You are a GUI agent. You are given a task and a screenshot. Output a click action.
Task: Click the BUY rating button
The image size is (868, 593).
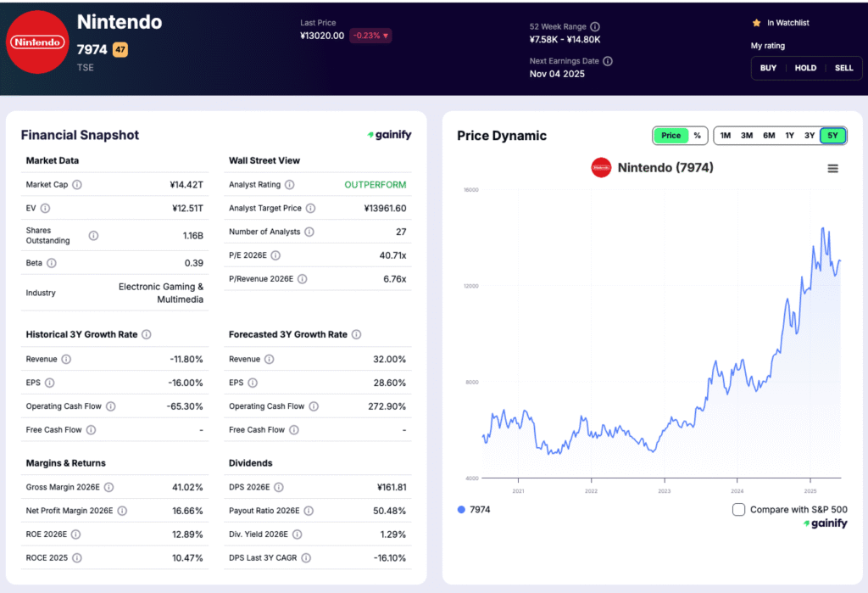tap(768, 68)
